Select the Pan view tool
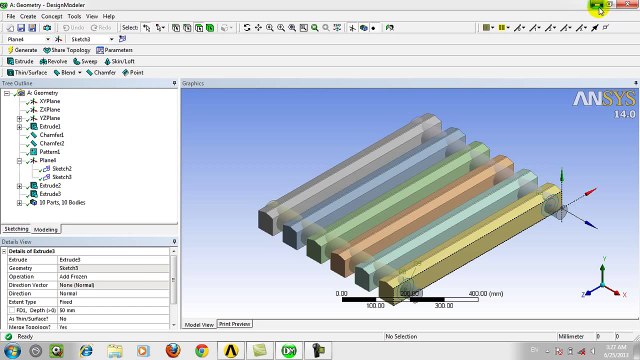Viewport: 640px width, 360px height. pyautogui.click(x=258, y=28)
